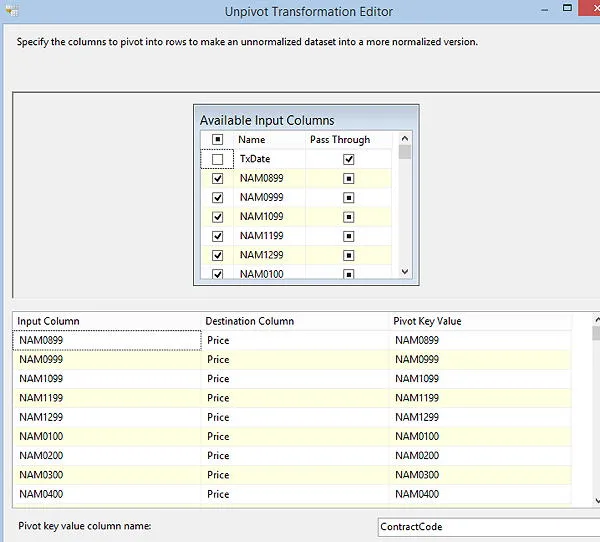Click the mapping grid's vertical scrollbar

click(595, 400)
